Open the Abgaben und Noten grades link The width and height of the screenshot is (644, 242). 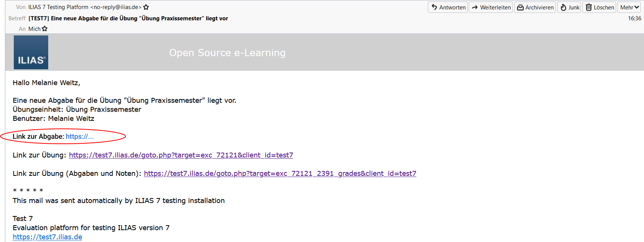(x=280, y=174)
